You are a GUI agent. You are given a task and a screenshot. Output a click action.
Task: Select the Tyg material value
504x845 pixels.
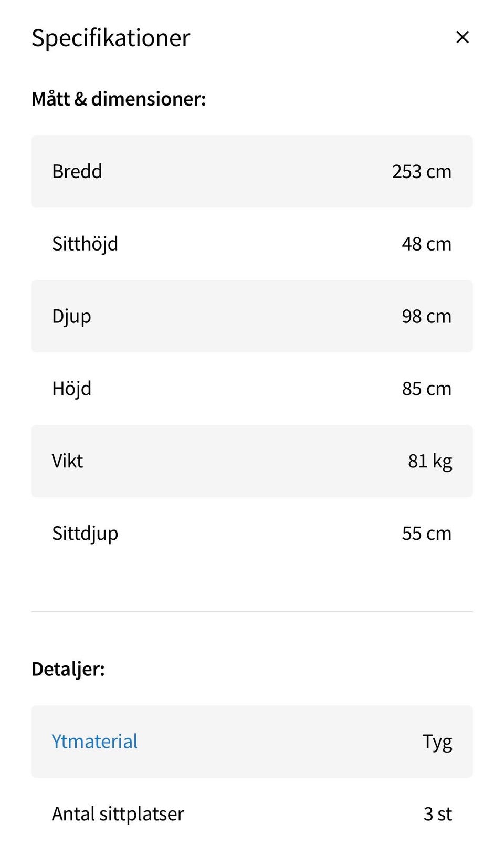tap(437, 742)
